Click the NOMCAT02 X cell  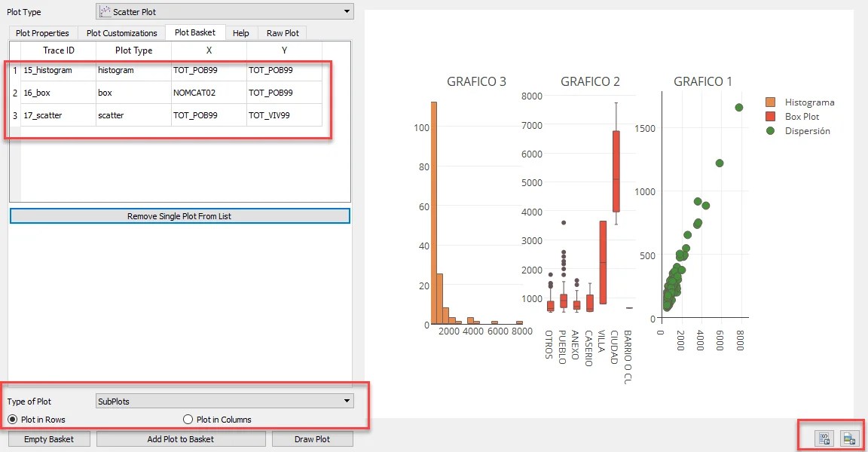tap(209, 93)
